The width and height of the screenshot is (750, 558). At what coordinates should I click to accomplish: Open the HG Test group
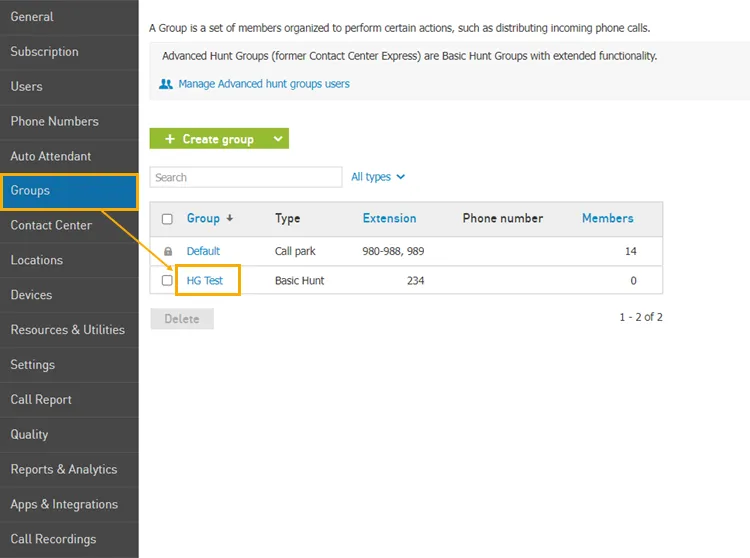pos(205,281)
